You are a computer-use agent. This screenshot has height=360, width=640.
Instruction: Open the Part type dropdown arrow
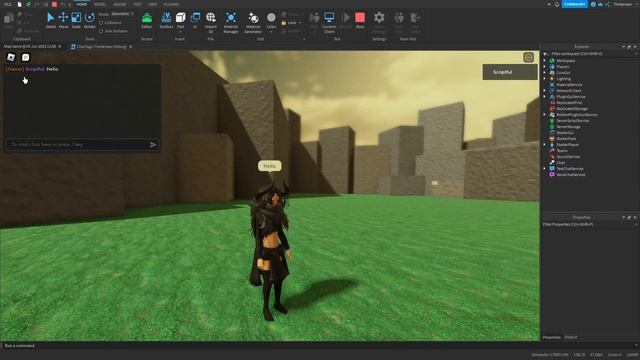click(180, 32)
